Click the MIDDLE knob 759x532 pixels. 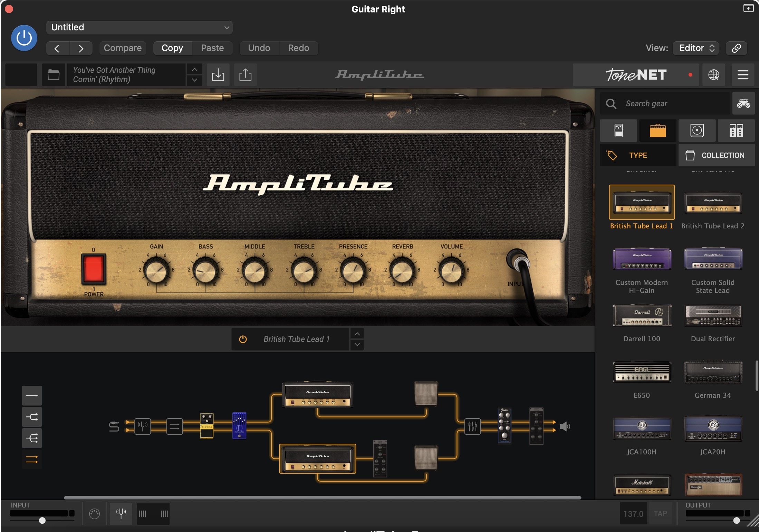[255, 270]
